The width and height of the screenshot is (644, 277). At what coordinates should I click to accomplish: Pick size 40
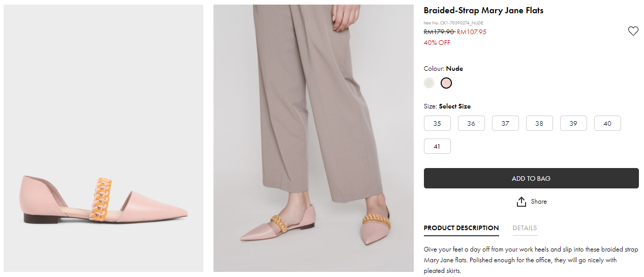607,123
